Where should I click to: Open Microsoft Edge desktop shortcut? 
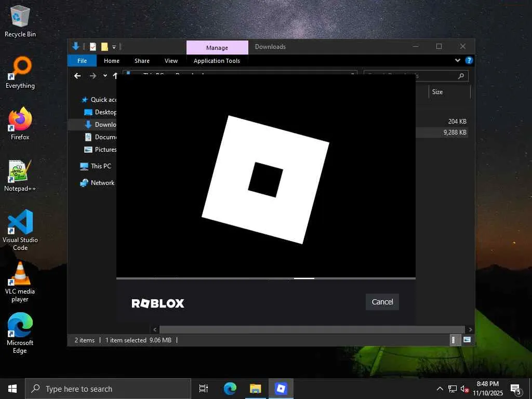[20, 333]
